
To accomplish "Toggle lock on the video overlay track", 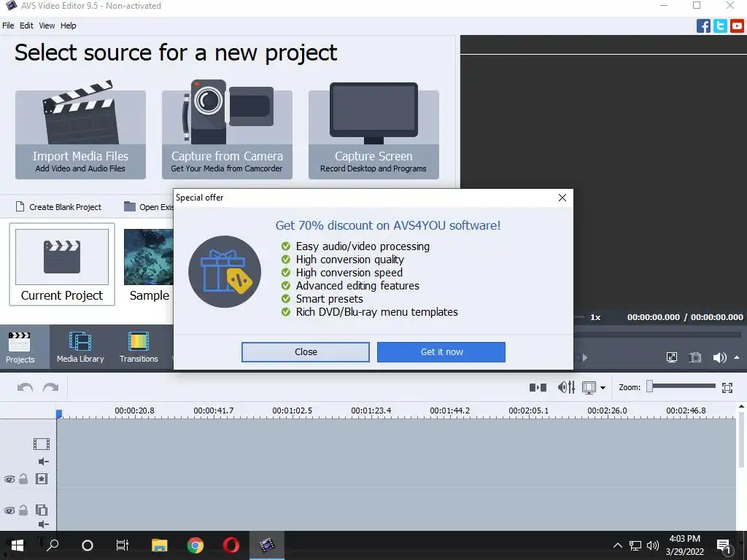I will click(x=23, y=510).
